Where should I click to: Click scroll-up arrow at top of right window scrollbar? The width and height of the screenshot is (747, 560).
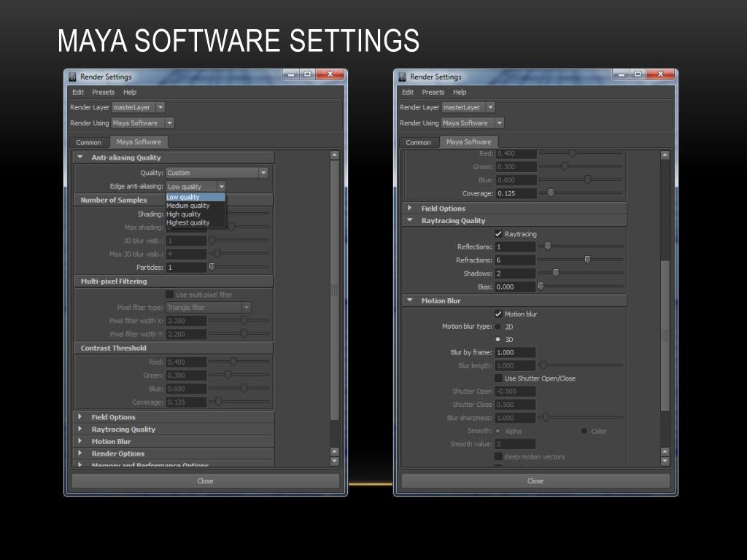click(x=665, y=155)
